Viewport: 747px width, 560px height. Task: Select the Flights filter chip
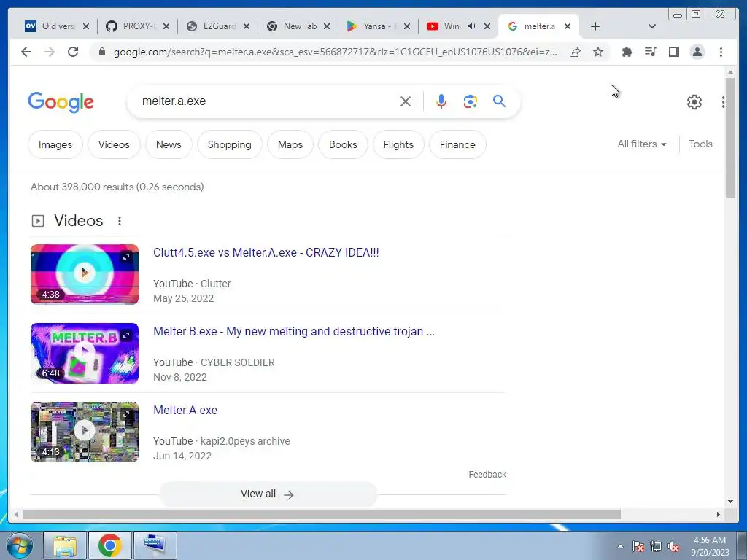pos(398,144)
